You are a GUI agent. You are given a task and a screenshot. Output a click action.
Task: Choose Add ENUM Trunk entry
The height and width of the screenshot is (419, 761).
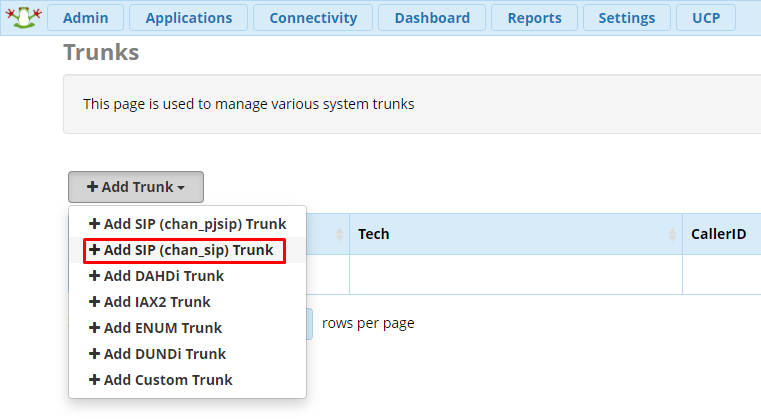point(155,328)
